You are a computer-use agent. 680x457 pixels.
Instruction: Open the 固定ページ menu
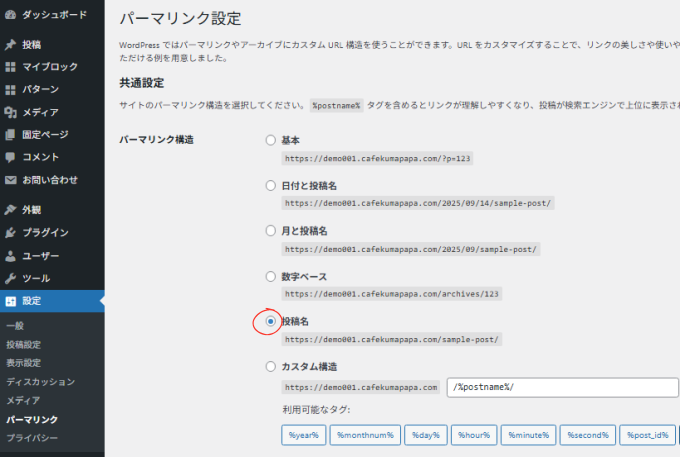pos(45,135)
